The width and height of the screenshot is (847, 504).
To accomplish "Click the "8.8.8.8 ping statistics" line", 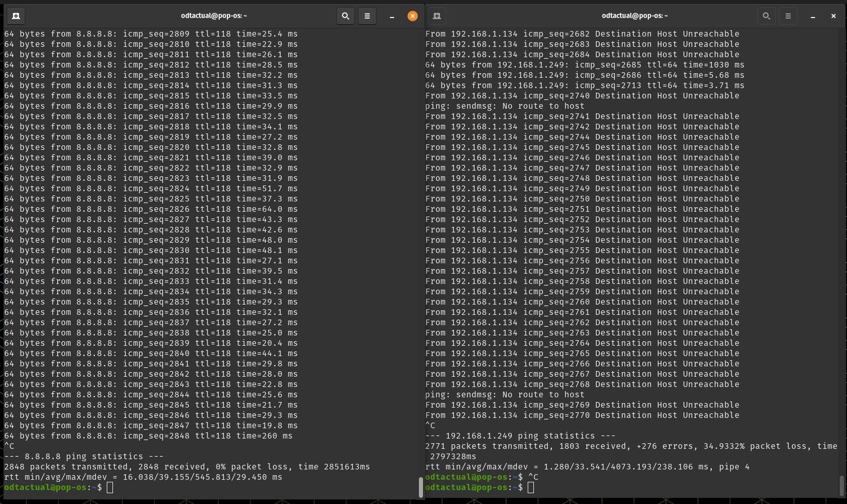I will [x=84, y=457].
